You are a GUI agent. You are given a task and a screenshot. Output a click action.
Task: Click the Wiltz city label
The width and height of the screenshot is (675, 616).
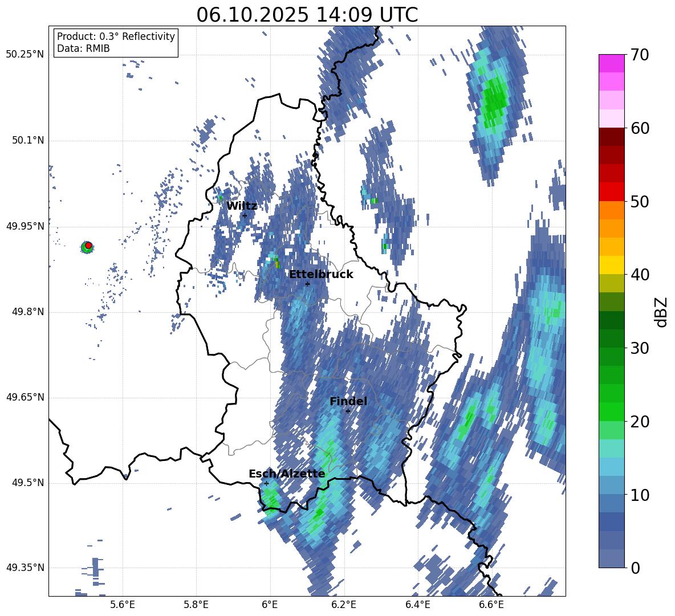tap(242, 206)
